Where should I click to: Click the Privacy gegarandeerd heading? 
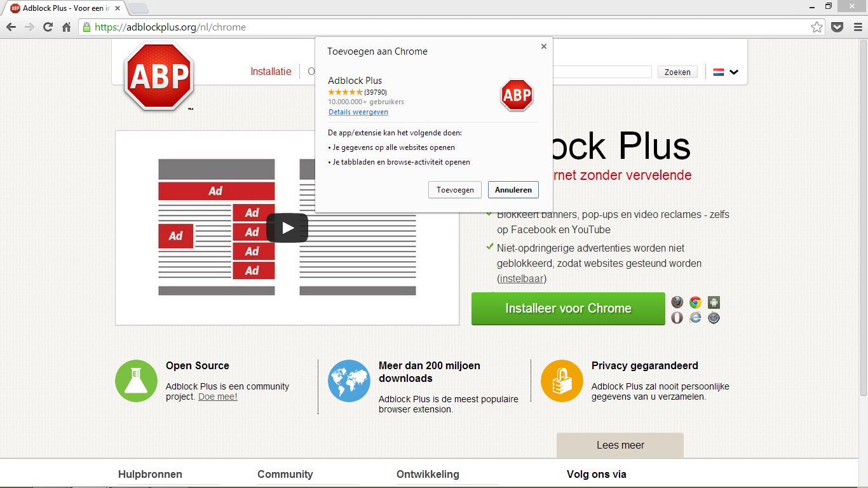(645, 365)
